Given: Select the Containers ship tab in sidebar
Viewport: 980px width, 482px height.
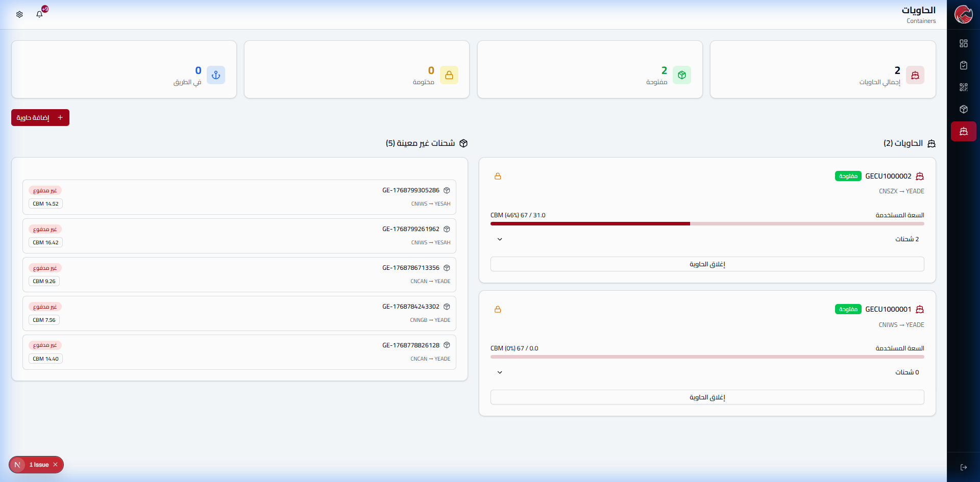Looking at the screenshot, I should (x=963, y=132).
